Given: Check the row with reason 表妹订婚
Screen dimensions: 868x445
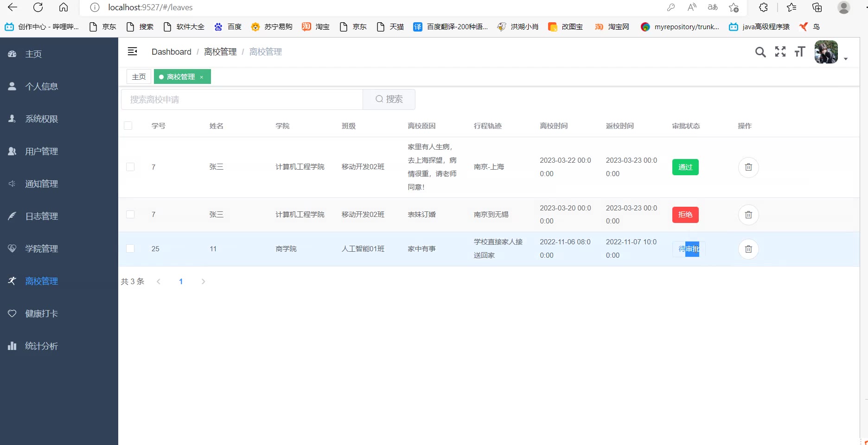Looking at the screenshot, I should pos(130,214).
